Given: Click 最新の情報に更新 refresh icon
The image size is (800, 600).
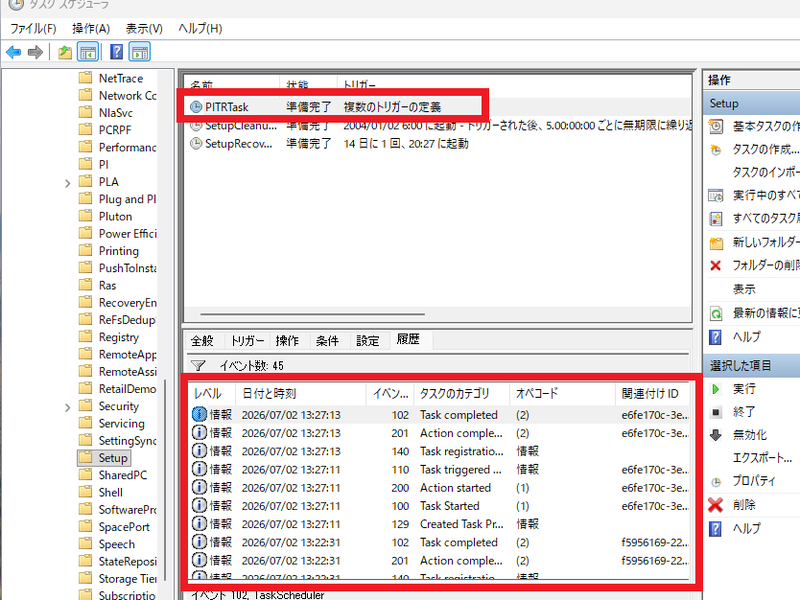Looking at the screenshot, I should 716,313.
